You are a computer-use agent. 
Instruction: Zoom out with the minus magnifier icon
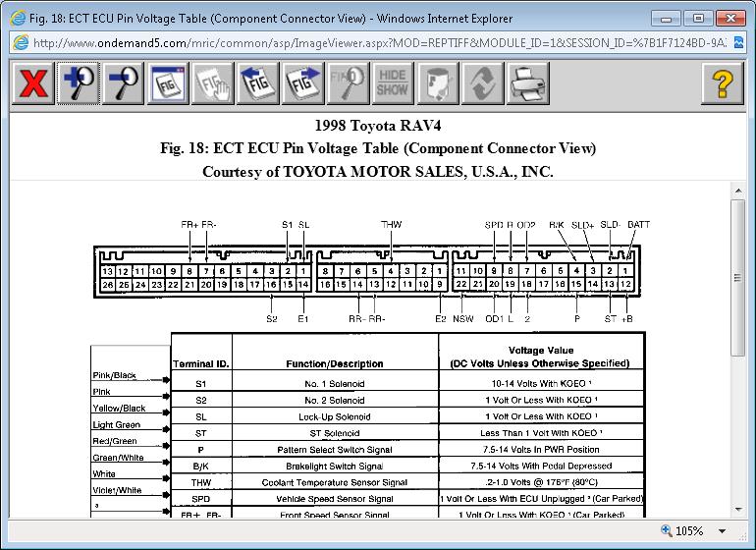(123, 82)
